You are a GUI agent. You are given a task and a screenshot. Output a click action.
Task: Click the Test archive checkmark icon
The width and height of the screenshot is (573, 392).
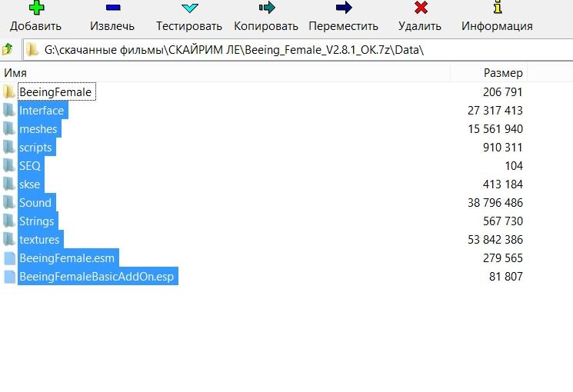click(189, 8)
